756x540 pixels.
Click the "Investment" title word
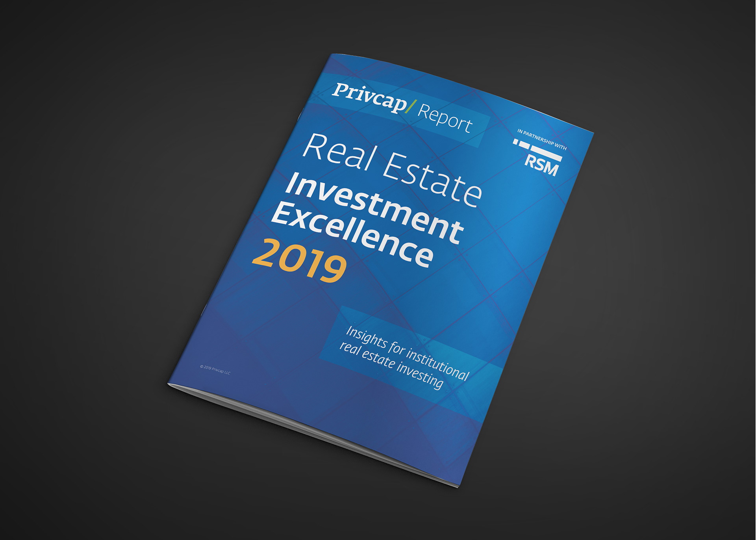(x=374, y=208)
